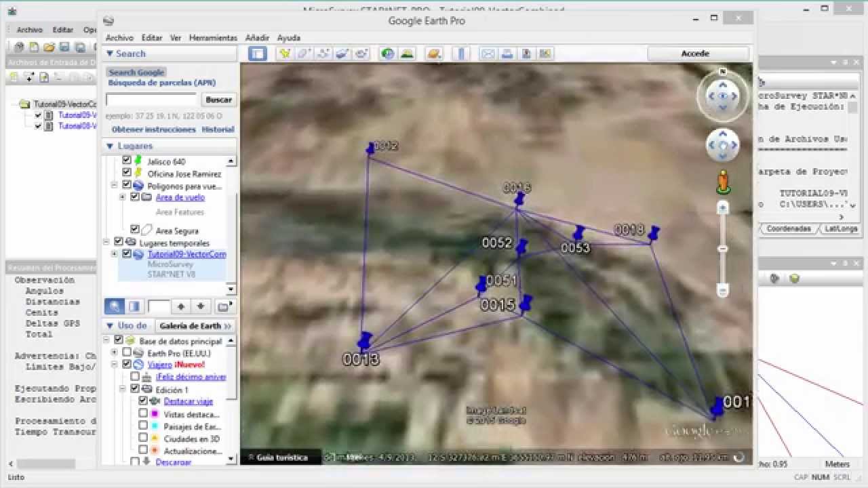Click the 0012 placemark pushpin
This screenshot has height=488, width=868.
click(x=370, y=148)
